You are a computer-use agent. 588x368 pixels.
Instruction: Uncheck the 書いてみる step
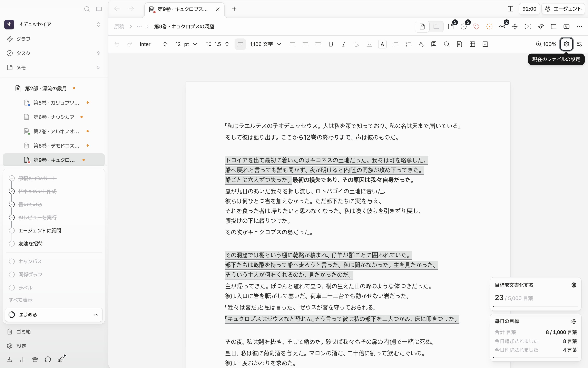coord(12,204)
